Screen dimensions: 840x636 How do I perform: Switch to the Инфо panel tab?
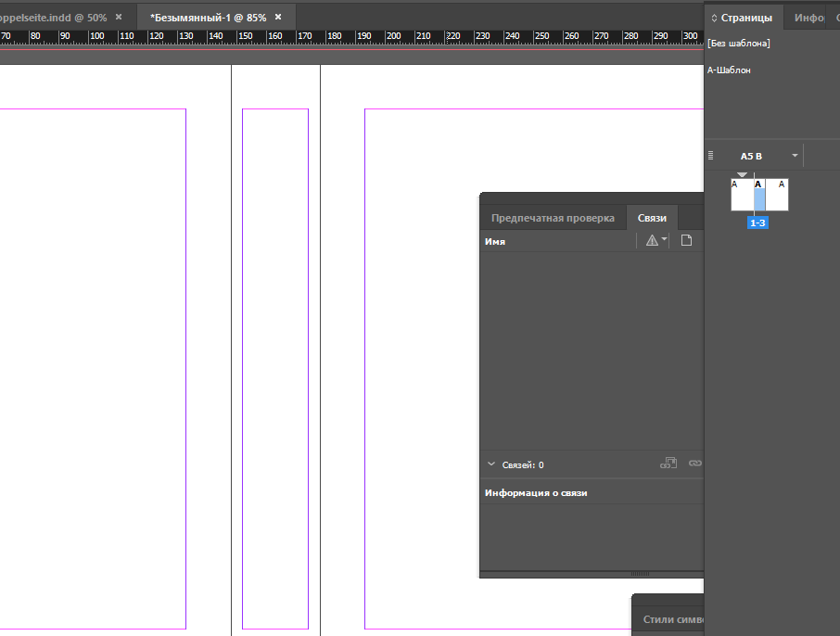[808, 18]
